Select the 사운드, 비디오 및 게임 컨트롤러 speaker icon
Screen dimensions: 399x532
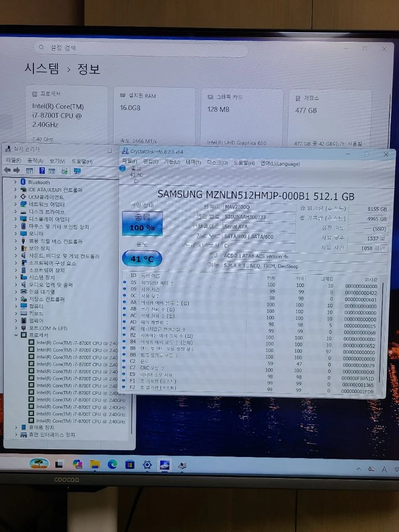click(23, 255)
